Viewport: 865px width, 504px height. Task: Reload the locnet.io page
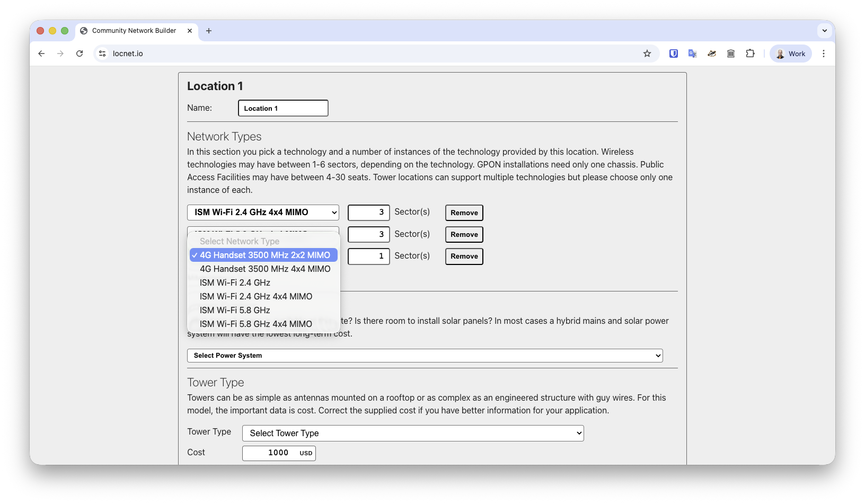pyautogui.click(x=80, y=53)
